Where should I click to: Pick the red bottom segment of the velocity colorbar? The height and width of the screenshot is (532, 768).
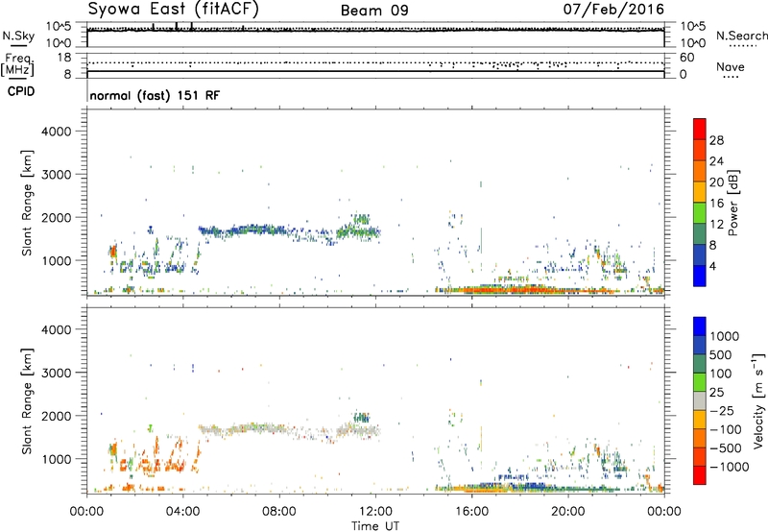700,475
